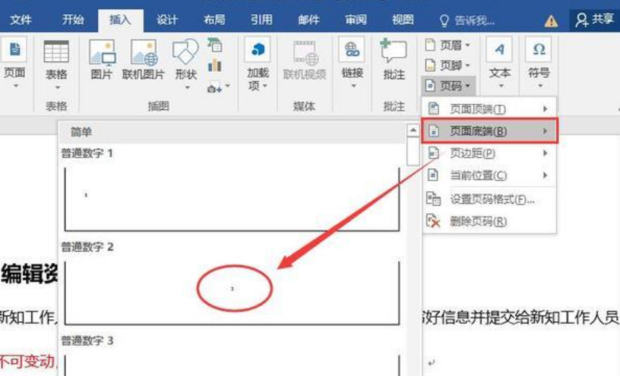The height and width of the screenshot is (376, 620).
Task: Click the 普通数字 2 label text
Action: coord(87,247)
